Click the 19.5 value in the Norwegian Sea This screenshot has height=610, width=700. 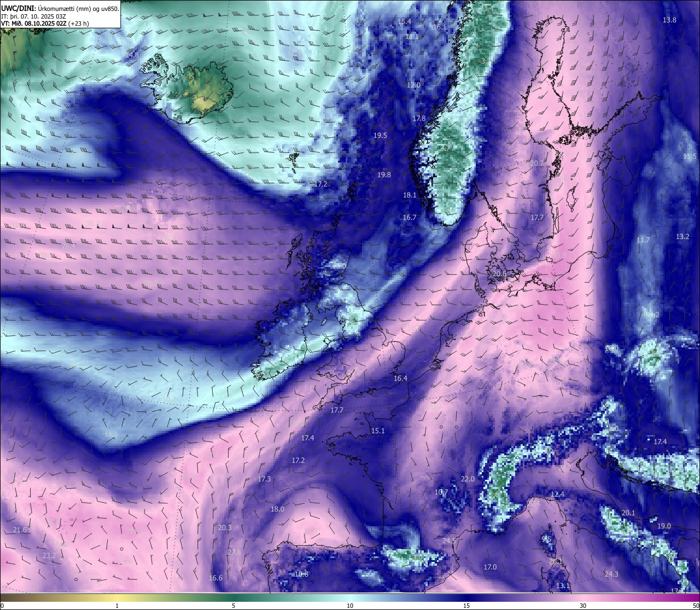coord(380,135)
